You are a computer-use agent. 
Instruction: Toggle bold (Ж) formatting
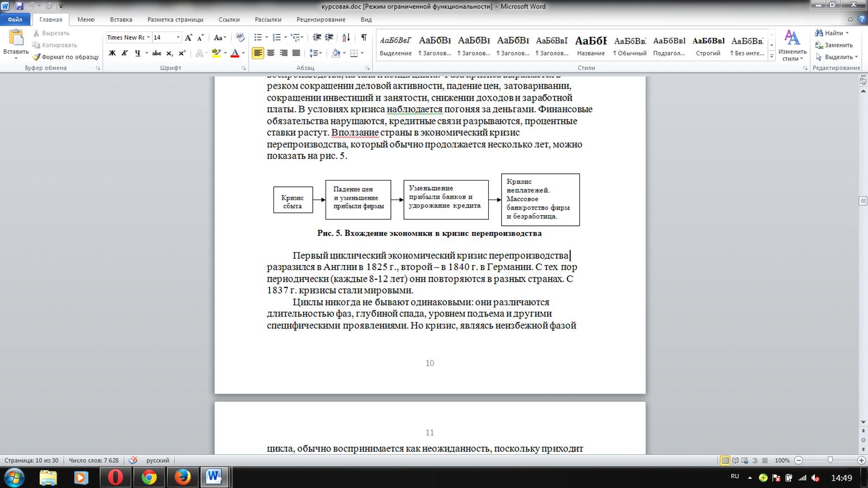(x=112, y=53)
